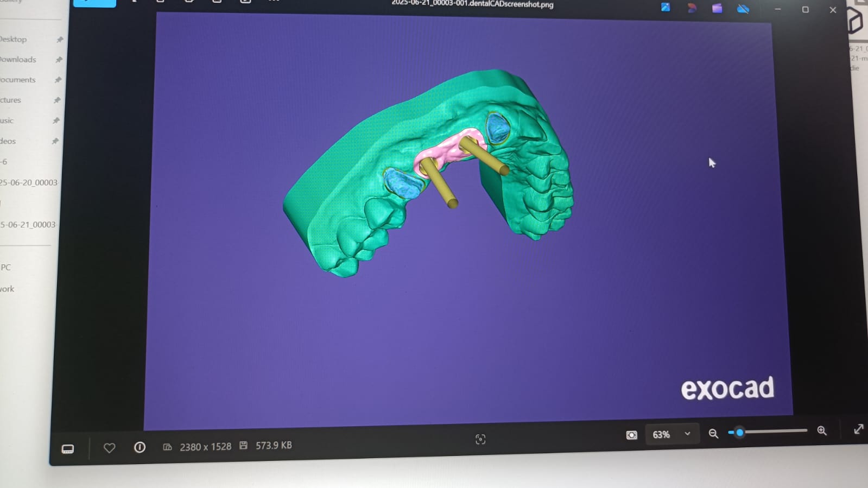Image resolution: width=868 pixels, height=488 pixels.
Task: Click the center focus frame icon
Action: click(480, 439)
